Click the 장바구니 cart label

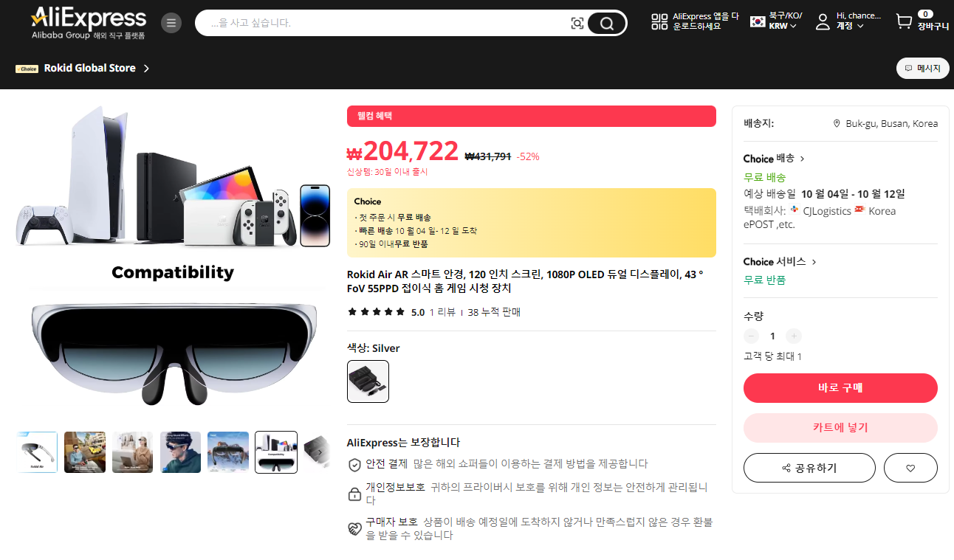point(933,27)
